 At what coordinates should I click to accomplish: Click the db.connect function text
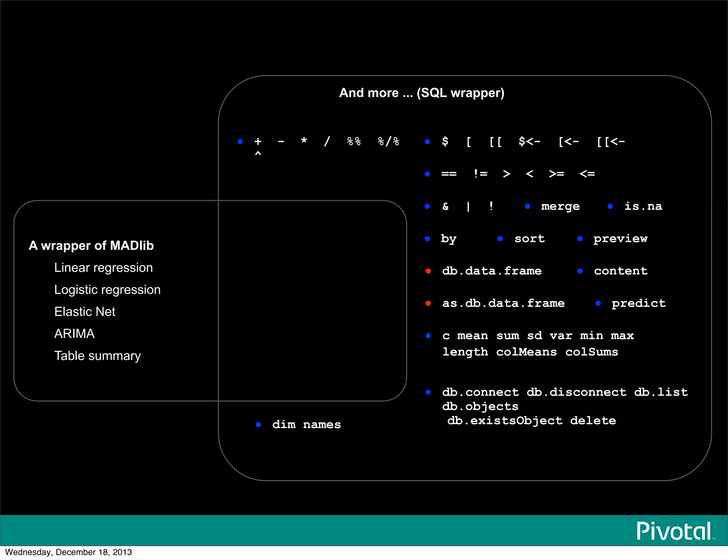click(480, 392)
